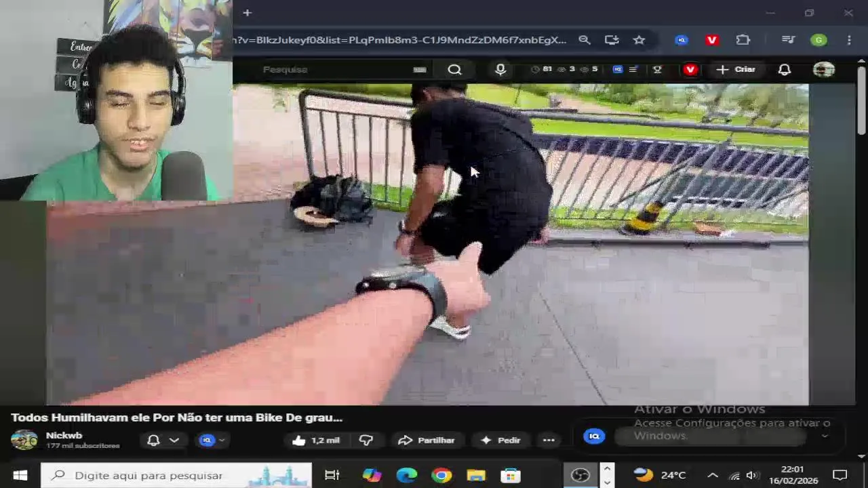Open YouTube notifications bell in header

click(x=785, y=69)
